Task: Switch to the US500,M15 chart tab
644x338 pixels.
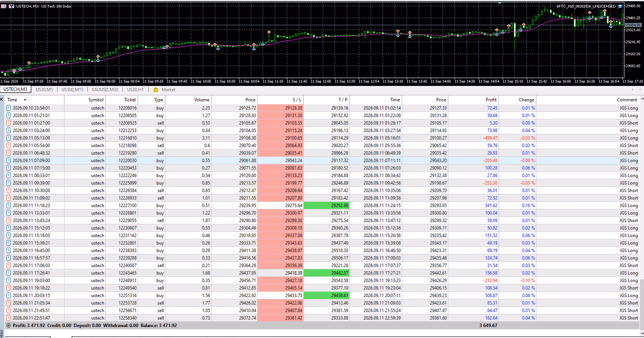Action: point(72,90)
